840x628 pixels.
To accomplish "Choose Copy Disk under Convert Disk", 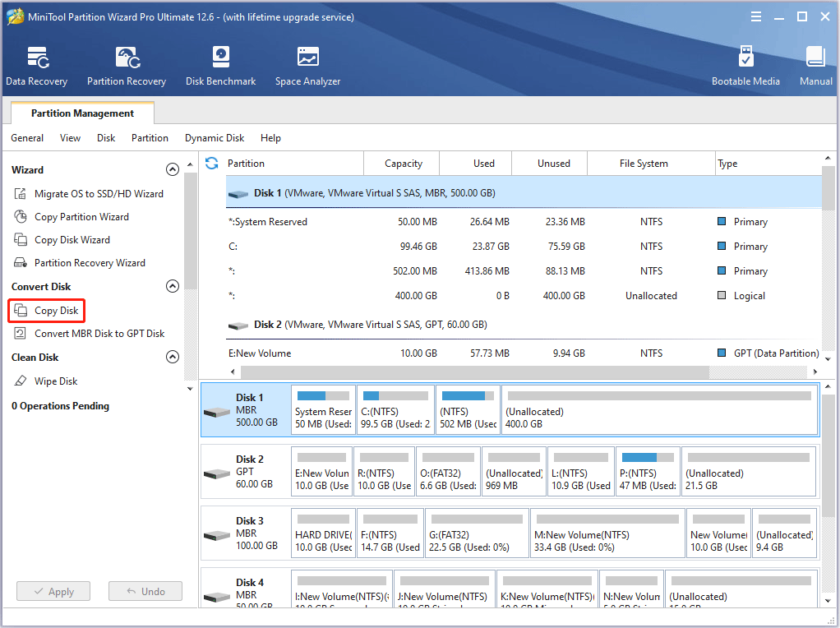I will (46, 310).
